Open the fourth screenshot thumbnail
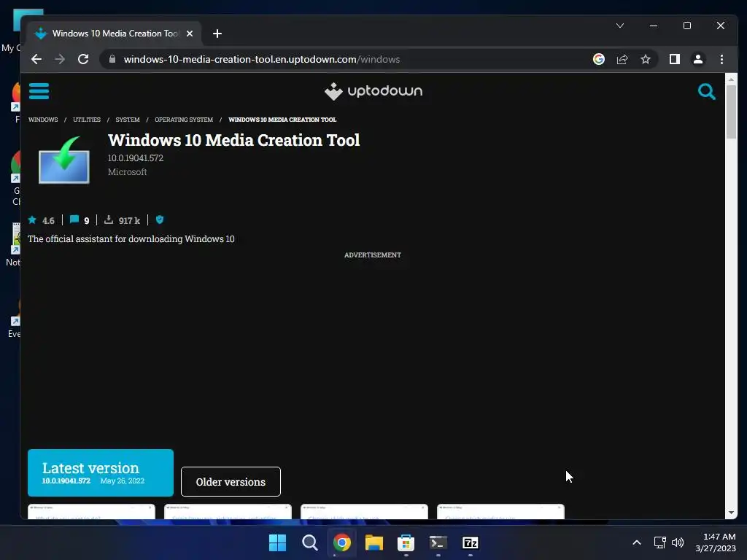The image size is (747, 560). (x=500, y=511)
